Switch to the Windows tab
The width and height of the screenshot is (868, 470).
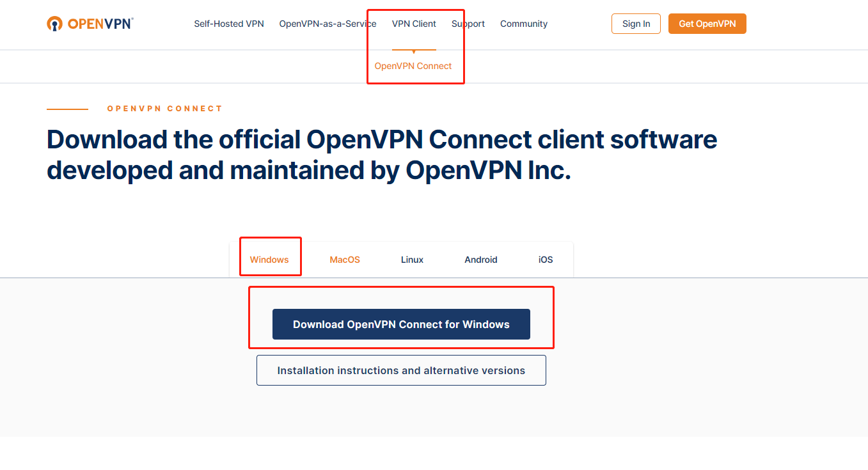tap(269, 260)
